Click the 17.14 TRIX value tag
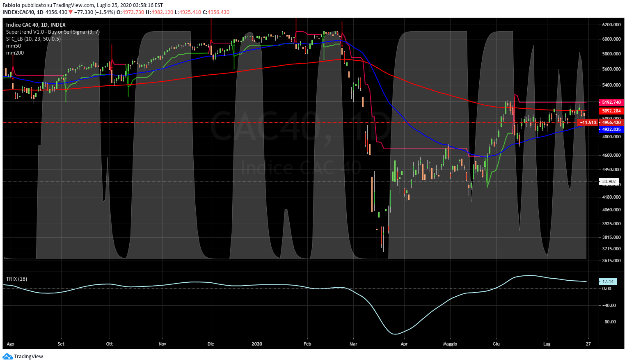The width and height of the screenshot is (627, 364). click(608, 282)
